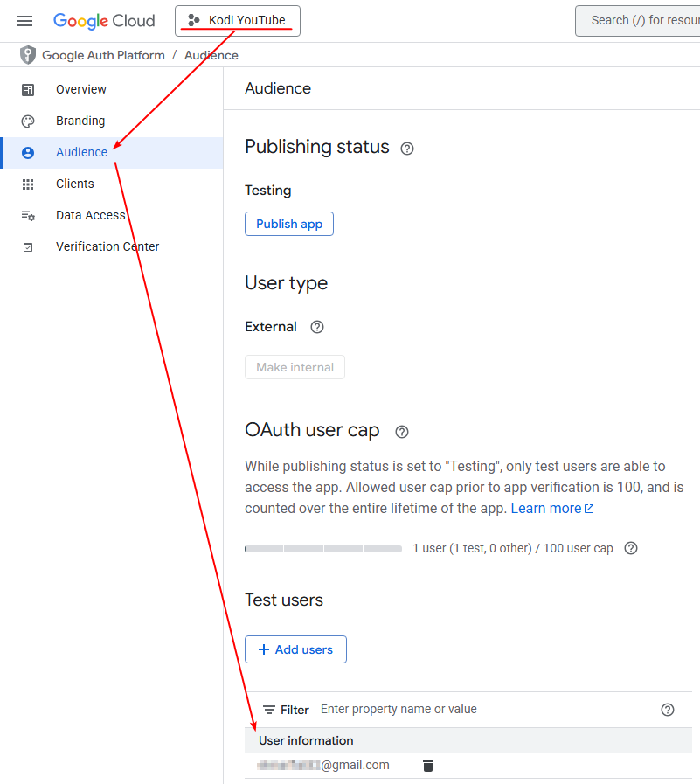Viewport: 700px width, 784px height.
Task: Click the Make internal button
Action: click(x=295, y=367)
